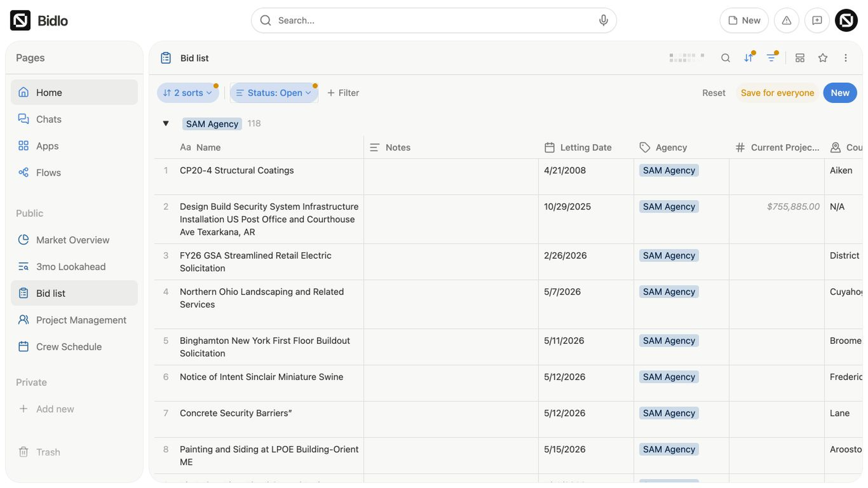The image size is (868, 488).
Task: Click the microphone icon in search bar
Action: (603, 20)
